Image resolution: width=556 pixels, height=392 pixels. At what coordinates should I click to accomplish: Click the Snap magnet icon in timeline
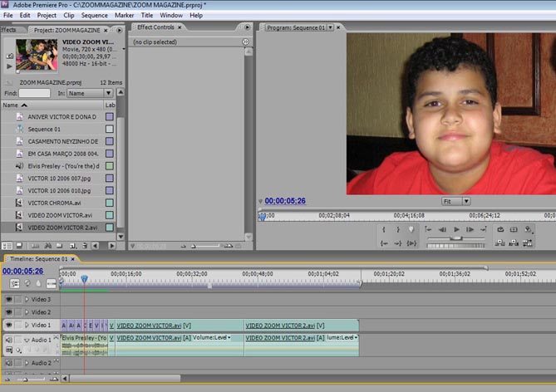point(15,283)
